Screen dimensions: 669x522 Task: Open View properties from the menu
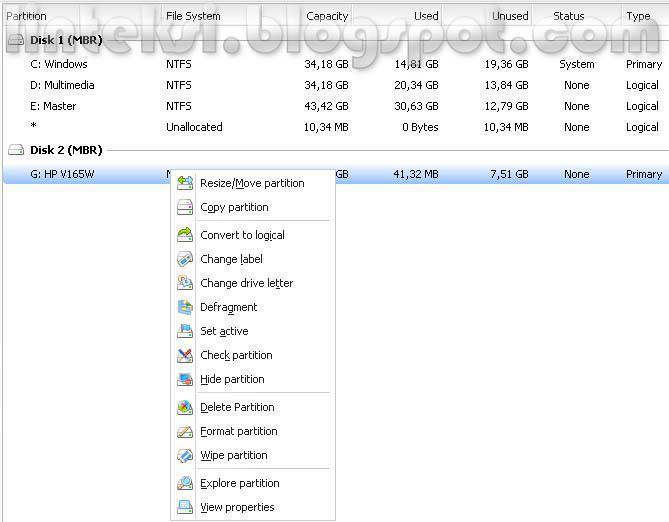pos(253,507)
